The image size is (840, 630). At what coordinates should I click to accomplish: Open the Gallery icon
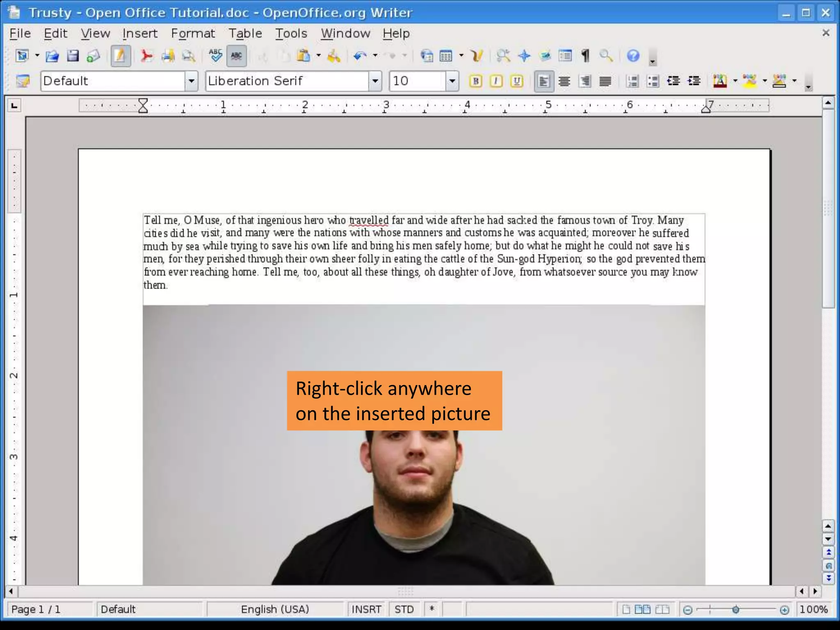pos(545,56)
